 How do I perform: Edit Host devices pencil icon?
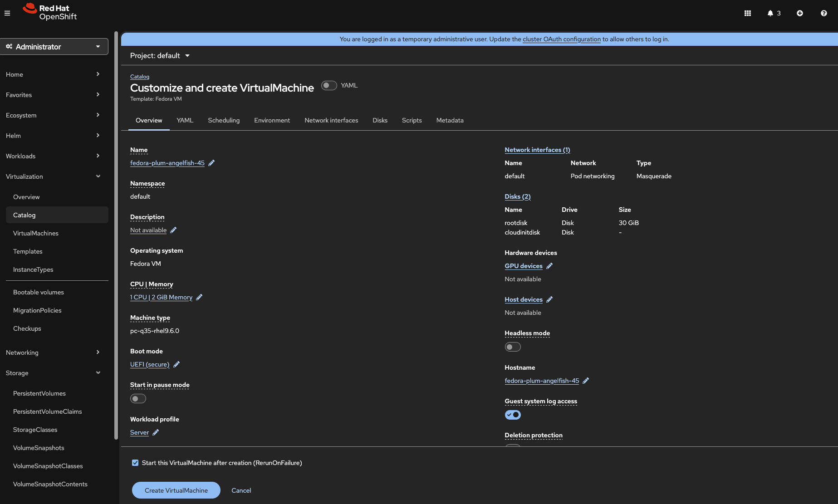click(x=549, y=299)
